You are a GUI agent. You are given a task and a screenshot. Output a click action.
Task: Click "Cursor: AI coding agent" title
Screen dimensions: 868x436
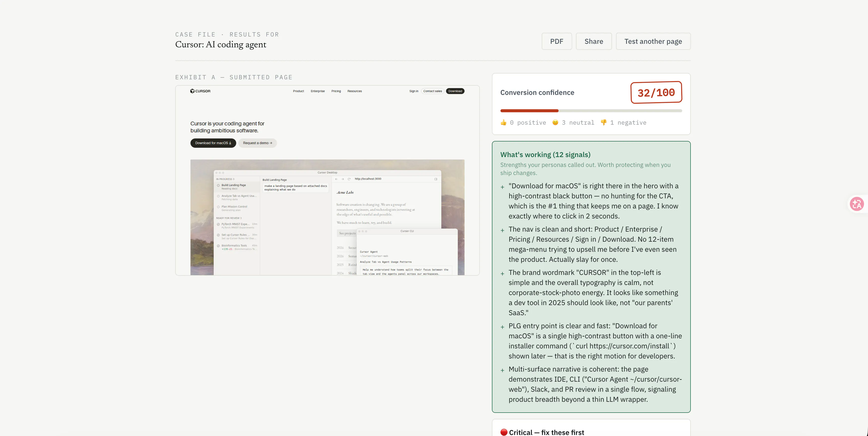[x=221, y=45]
